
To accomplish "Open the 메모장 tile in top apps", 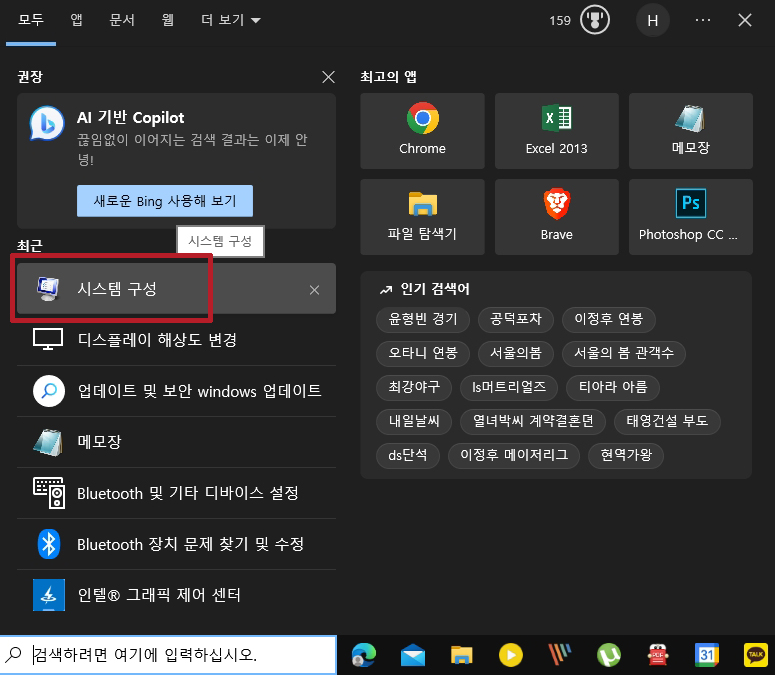I will tap(690, 131).
